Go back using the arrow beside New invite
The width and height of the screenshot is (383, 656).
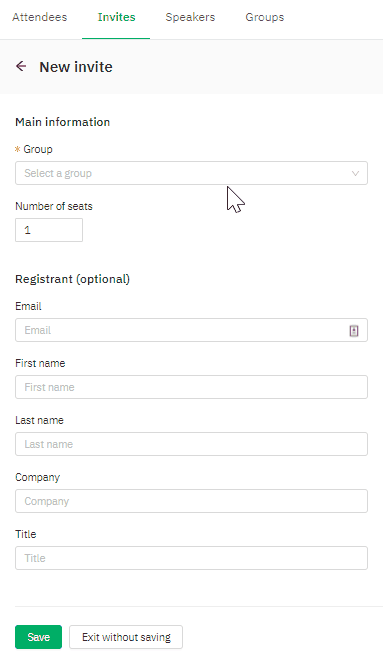(x=21, y=66)
